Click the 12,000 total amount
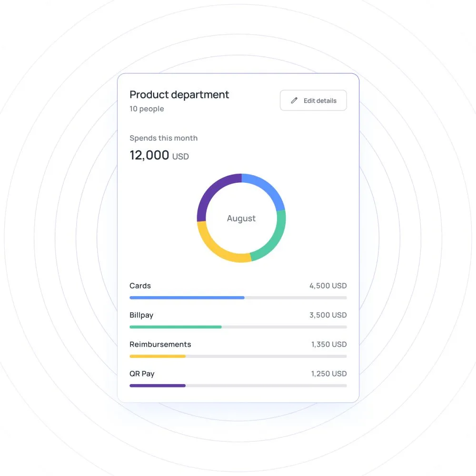476x476 pixels. click(149, 155)
